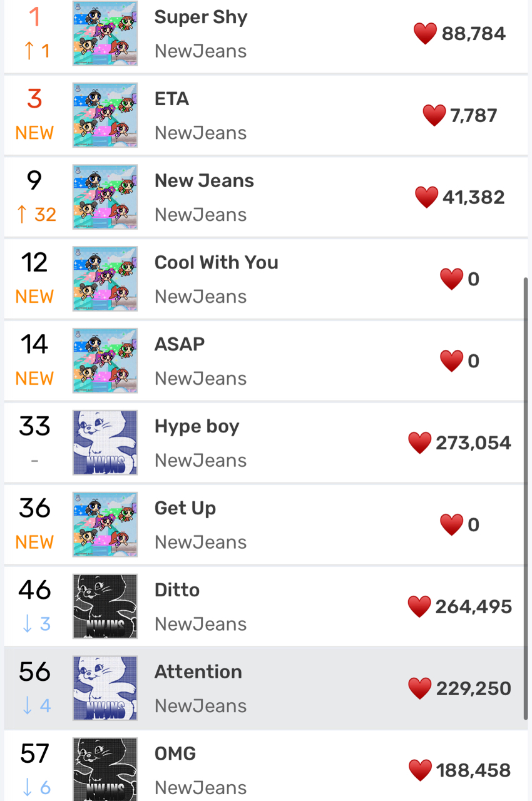Tap the heart beside Ditto likes
This screenshot has height=801, width=532.
coord(419,607)
